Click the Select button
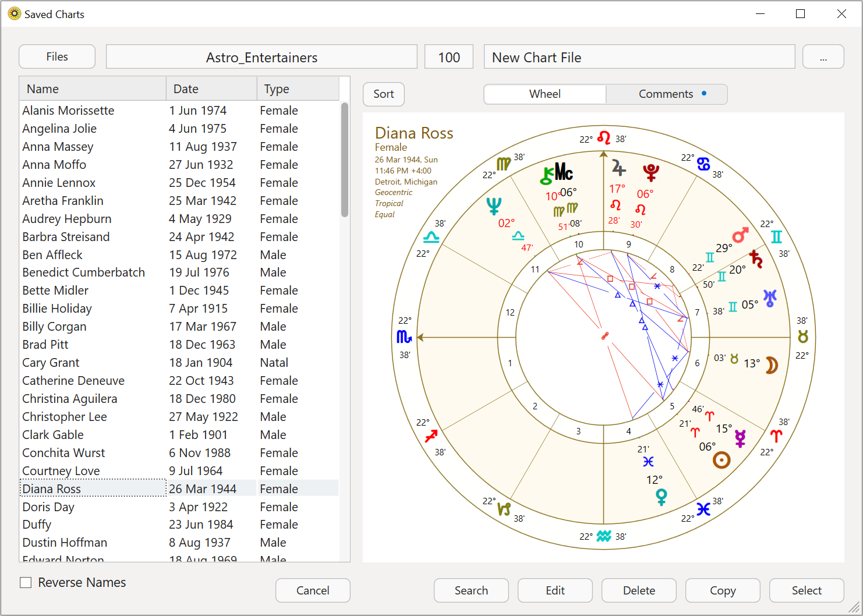The width and height of the screenshot is (863, 616). (x=807, y=590)
